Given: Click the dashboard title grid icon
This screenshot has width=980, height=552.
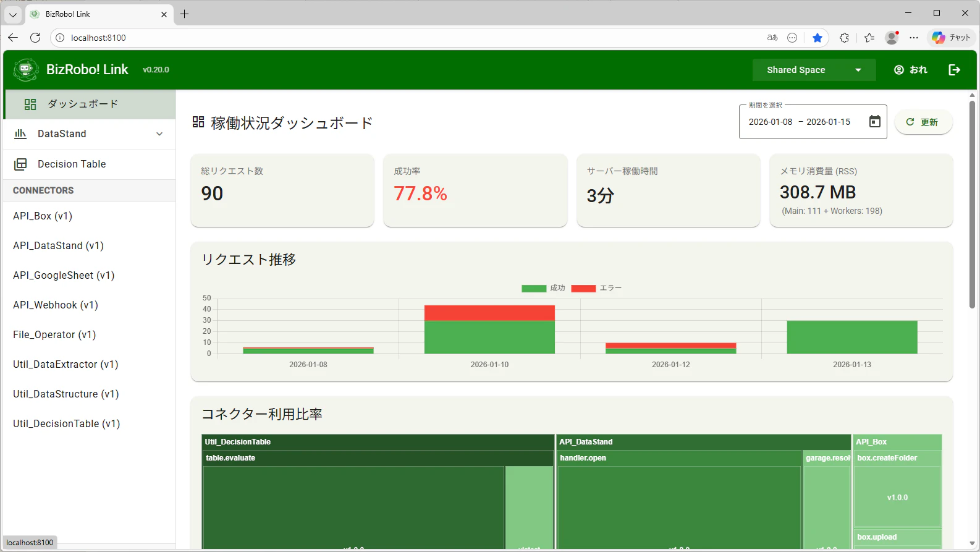Looking at the screenshot, I should (198, 122).
